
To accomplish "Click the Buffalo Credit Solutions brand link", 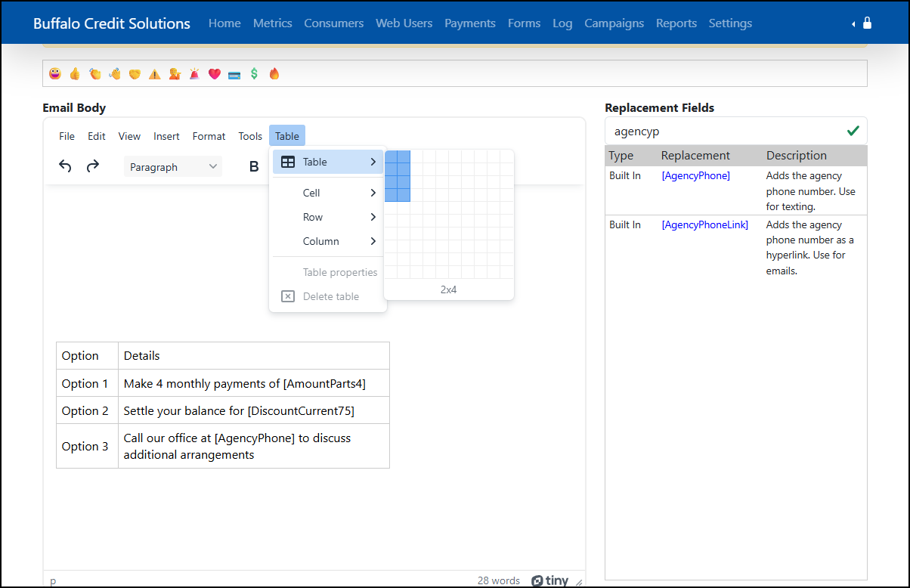I will (112, 23).
